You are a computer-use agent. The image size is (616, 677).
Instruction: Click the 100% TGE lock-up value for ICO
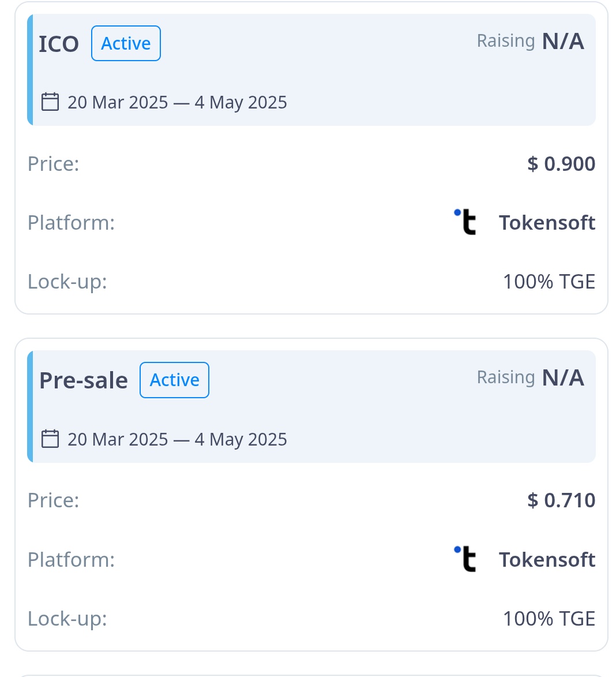click(549, 282)
